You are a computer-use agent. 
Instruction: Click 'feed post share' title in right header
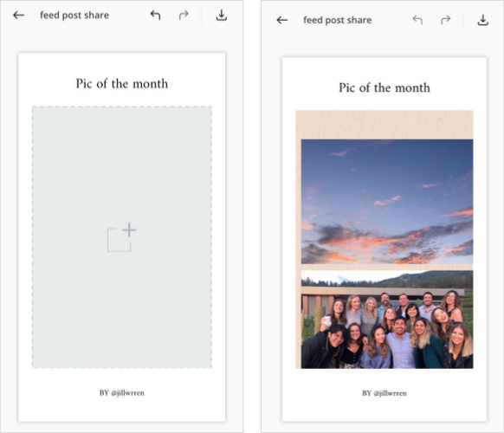338,20
